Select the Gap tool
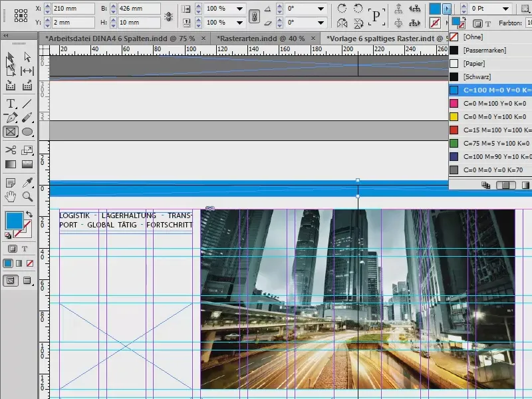This screenshot has height=399, width=532. point(27,71)
